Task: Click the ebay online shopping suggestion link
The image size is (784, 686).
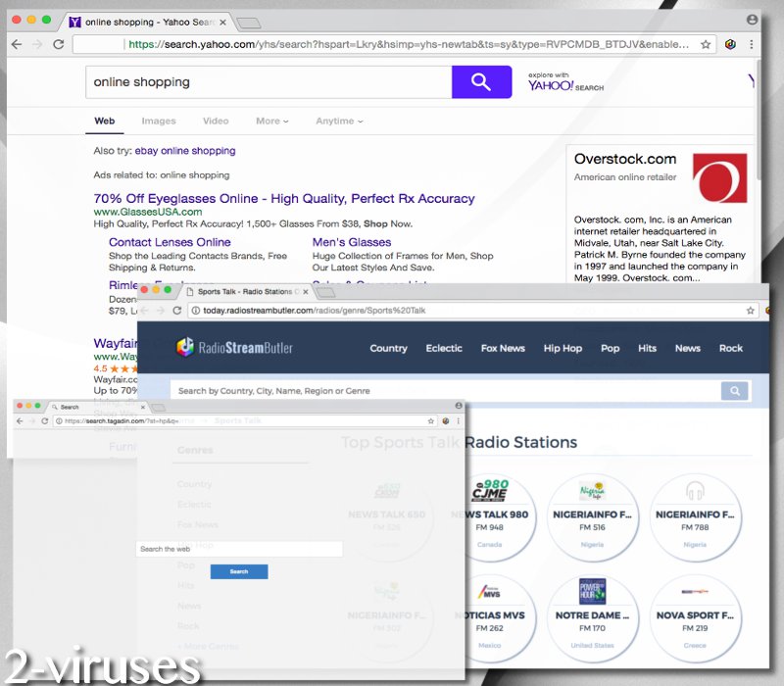Action: click(x=185, y=151)
